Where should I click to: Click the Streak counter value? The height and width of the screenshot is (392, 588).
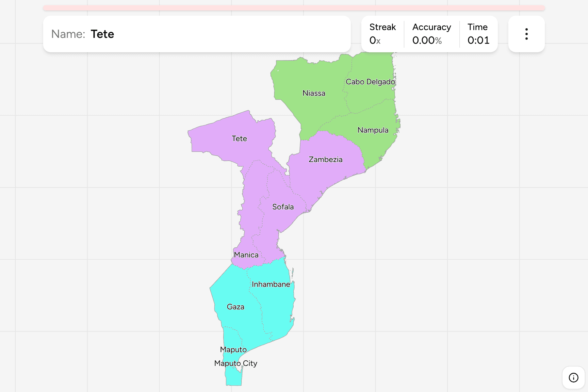[375, 40]
